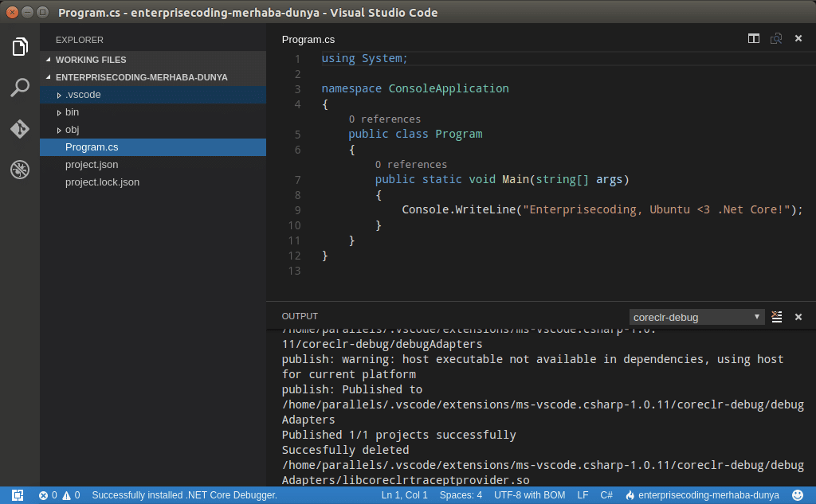The height and width of the screenshot is (504, 816).
Task: Open the Git source control view
Action: (20, 128)
